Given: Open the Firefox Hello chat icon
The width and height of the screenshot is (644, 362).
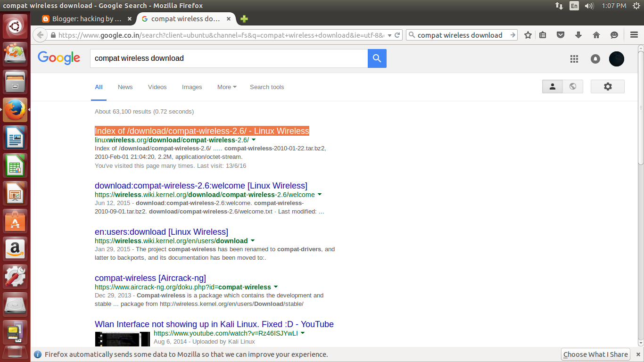Looking at the screenshot, I should pyautogui.click(x=614, y=35).
